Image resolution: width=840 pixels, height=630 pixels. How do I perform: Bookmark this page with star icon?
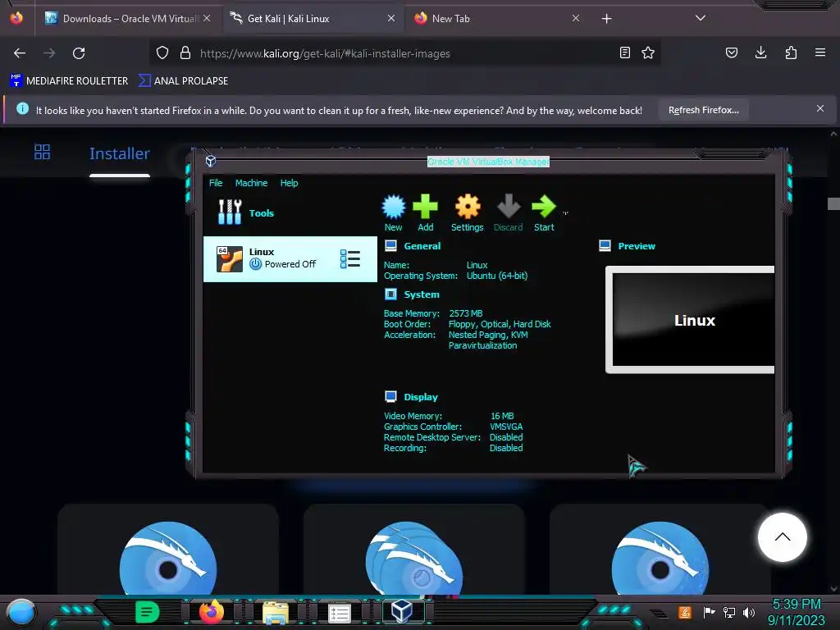pyautogui.click(x=648, y=53)
